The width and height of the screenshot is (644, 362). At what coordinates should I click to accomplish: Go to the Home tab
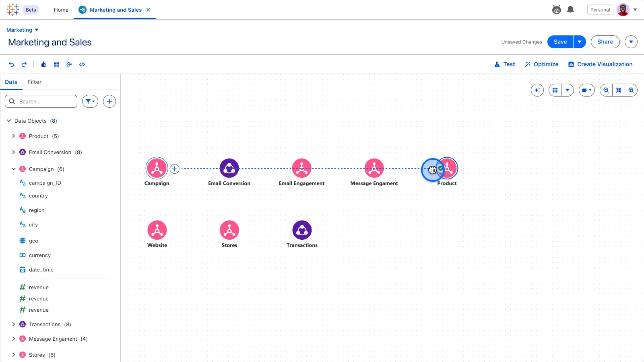[61, 10]
